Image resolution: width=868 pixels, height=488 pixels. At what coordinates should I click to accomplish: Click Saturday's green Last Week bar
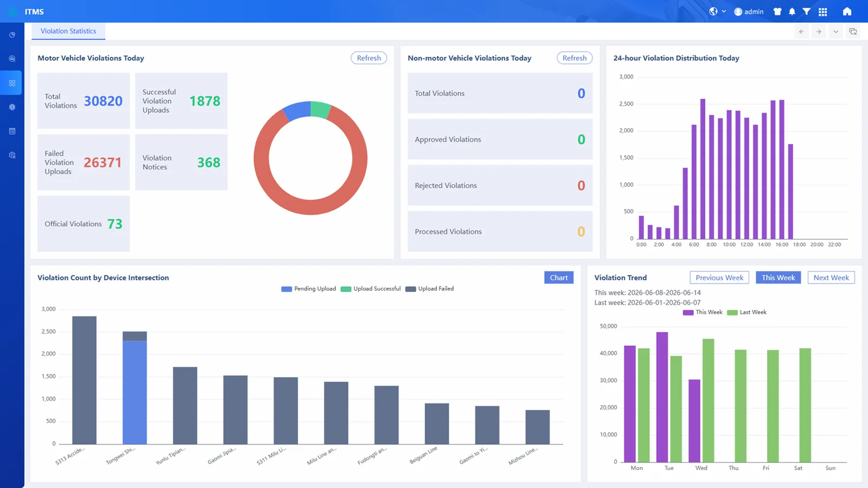click(805, 405)
